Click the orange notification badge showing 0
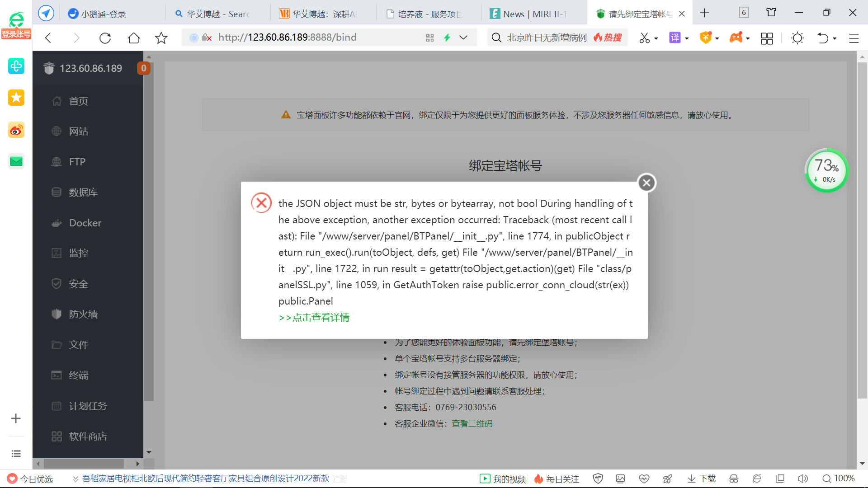The height and width of the screenshot is (488, 868). click(143, 68)
